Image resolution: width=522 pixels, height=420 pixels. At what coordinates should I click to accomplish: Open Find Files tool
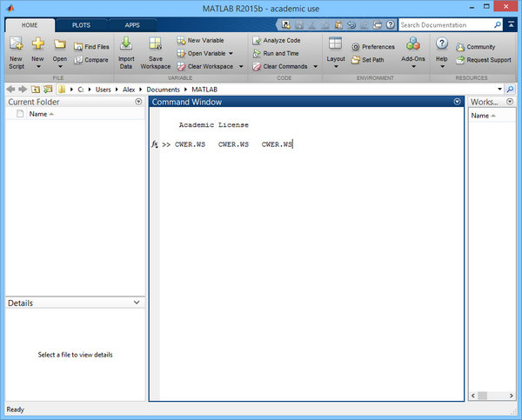point(90,47)
